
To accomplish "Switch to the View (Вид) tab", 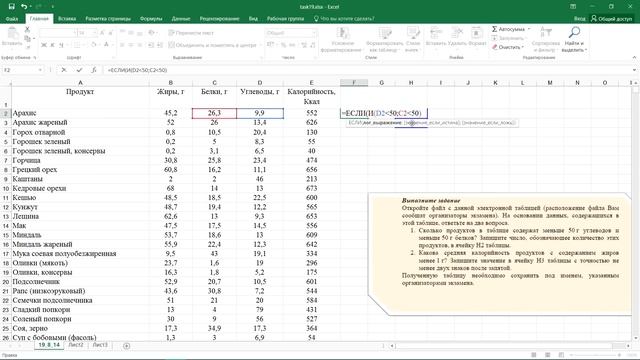I will [x=253, y=19].
